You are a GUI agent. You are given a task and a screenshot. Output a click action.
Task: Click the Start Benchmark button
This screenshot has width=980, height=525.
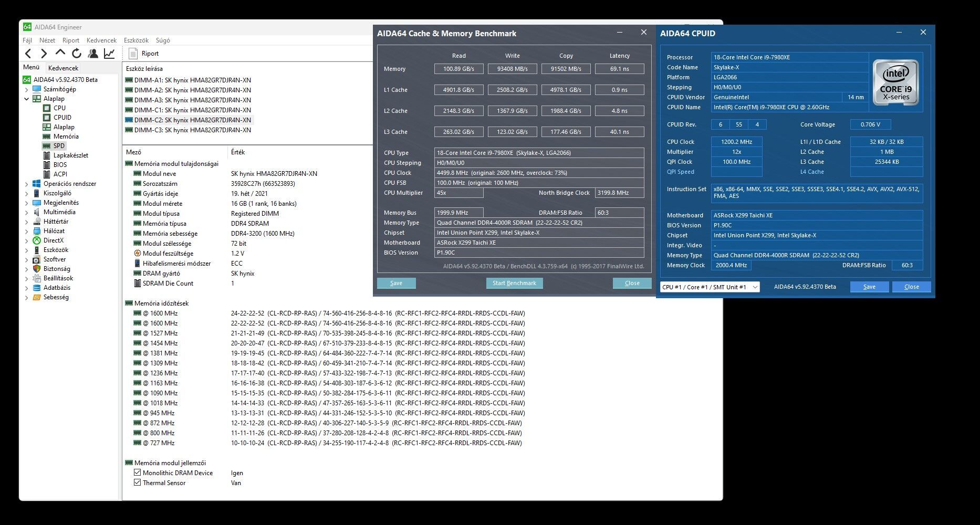514,283
